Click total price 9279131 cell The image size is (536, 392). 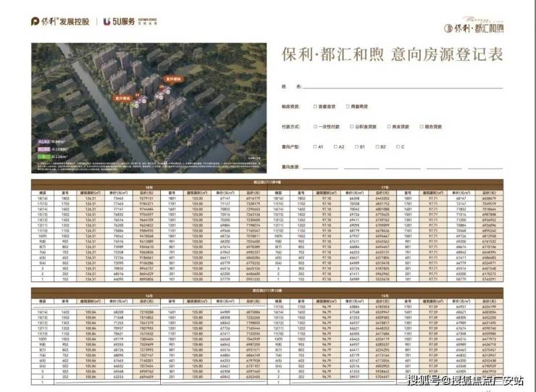(147, 199)
